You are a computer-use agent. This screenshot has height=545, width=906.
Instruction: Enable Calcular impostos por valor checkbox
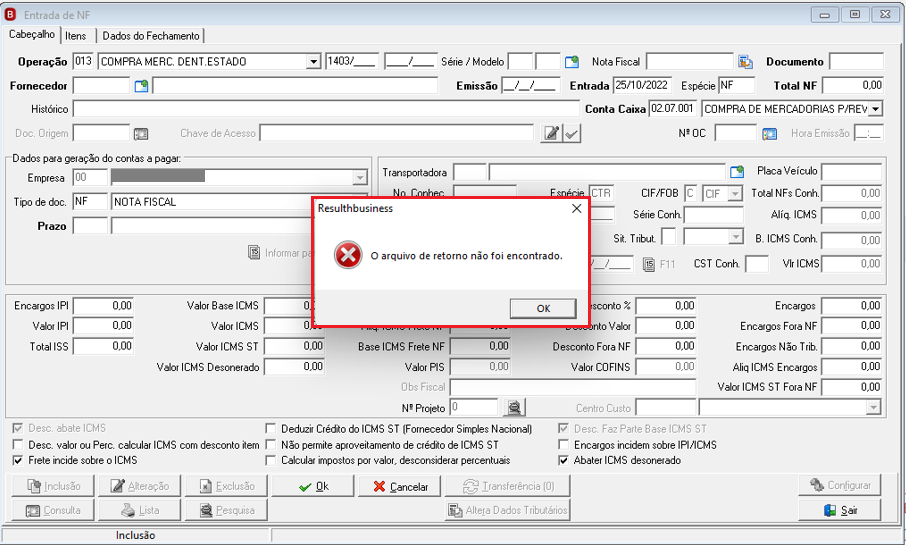click(270, 461)
